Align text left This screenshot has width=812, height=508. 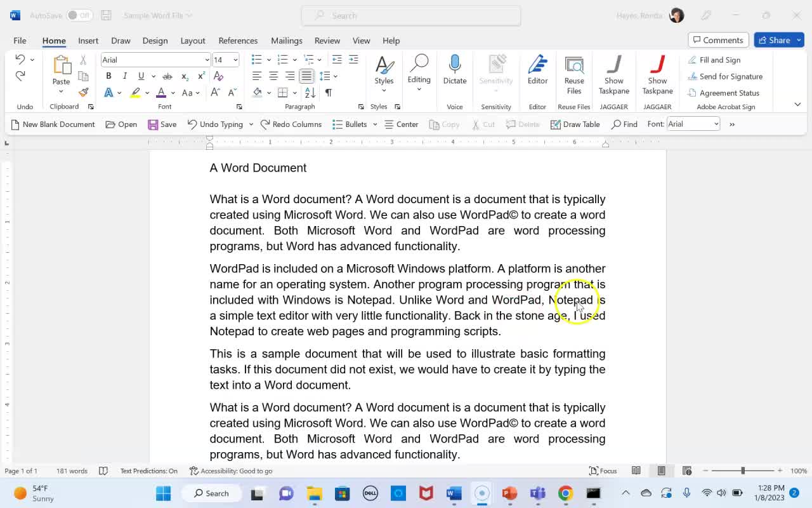pos(257,76)
